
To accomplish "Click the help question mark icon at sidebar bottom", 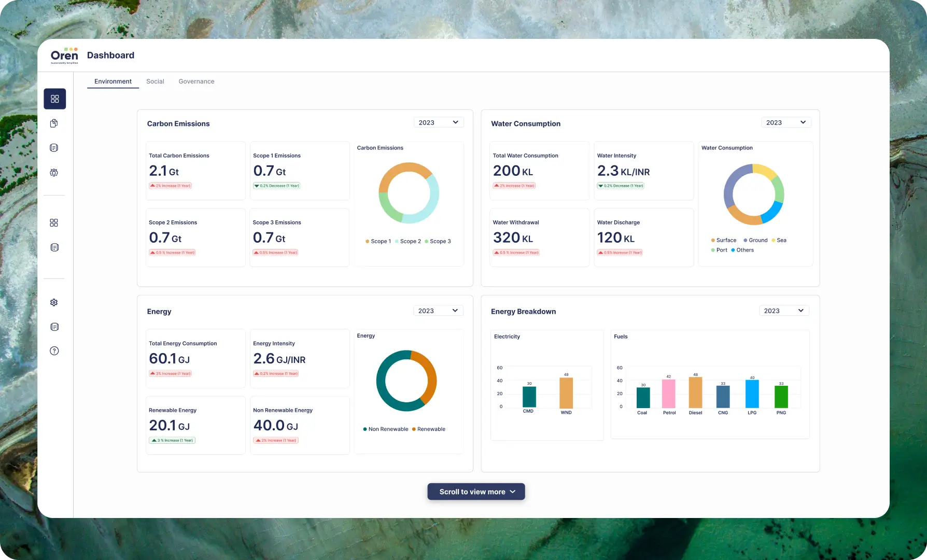I will 54,351.
